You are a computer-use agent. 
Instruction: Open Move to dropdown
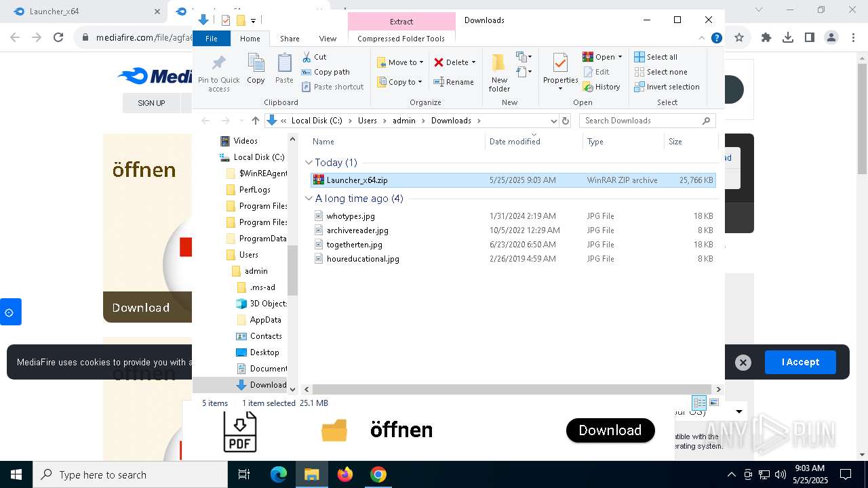(x=400, y=62)
